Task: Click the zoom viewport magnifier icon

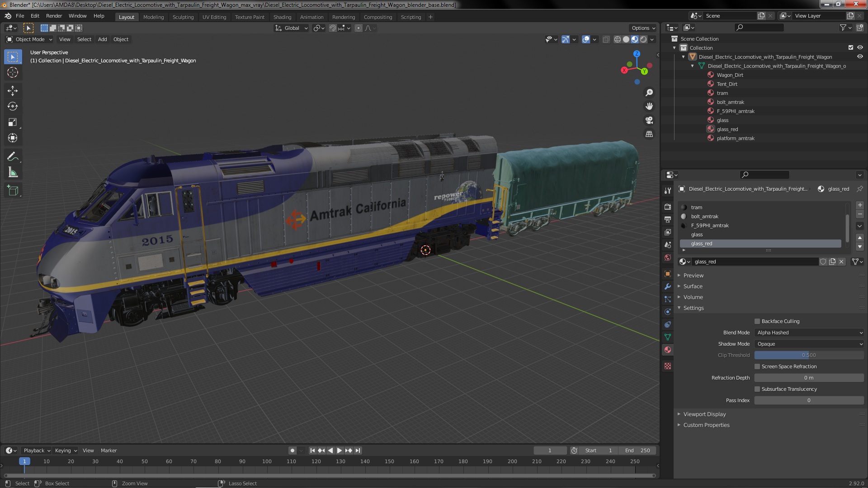Action: point(649,93)
